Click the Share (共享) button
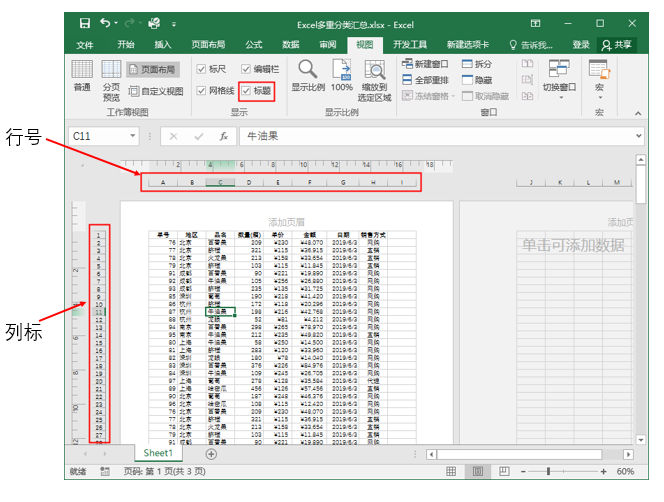Image resolution: width=664 pixels, height=502 pixels. [x=617, y=45]
